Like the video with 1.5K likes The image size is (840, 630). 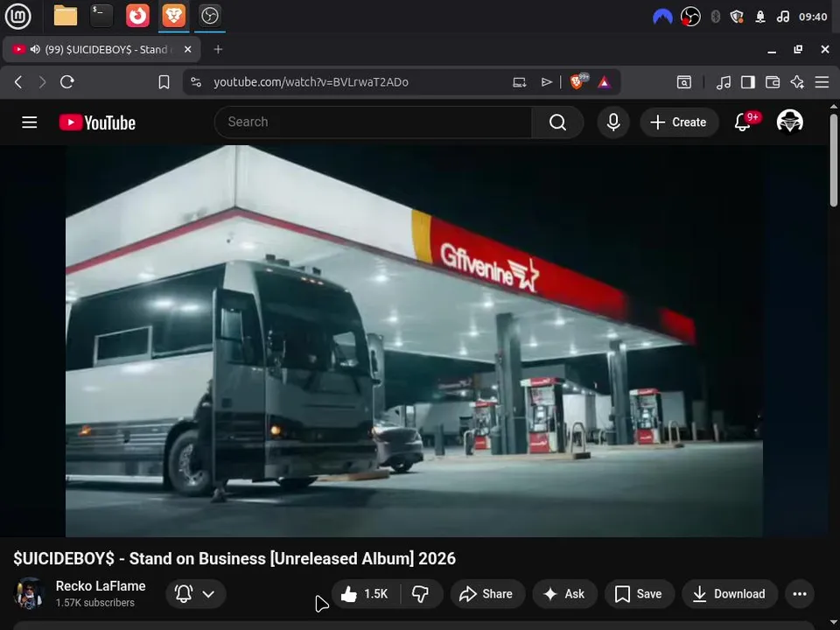point(366,593)
